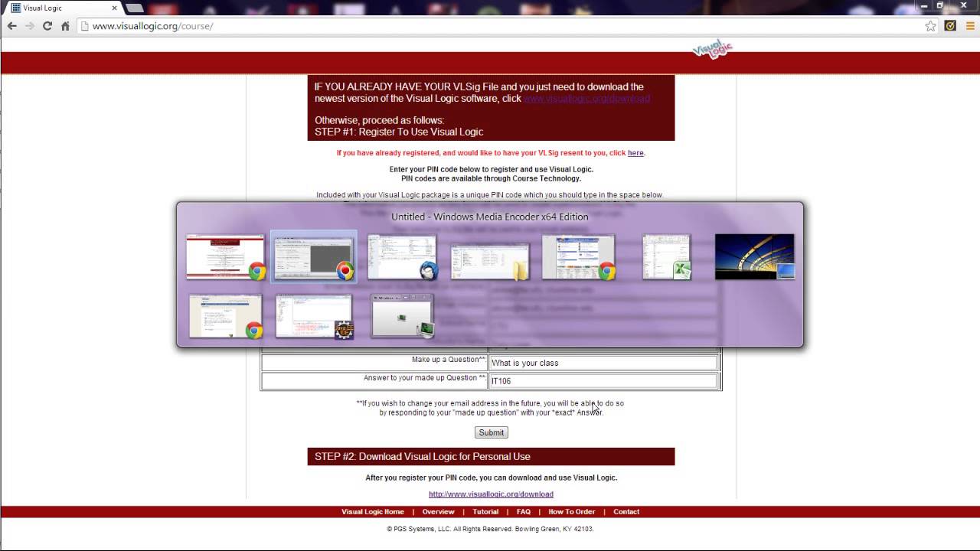Switch to Chrome thumbnail next to Excel
Image resolution: width=980 pixels, height=551 pixels.
(x=579, y=257)
